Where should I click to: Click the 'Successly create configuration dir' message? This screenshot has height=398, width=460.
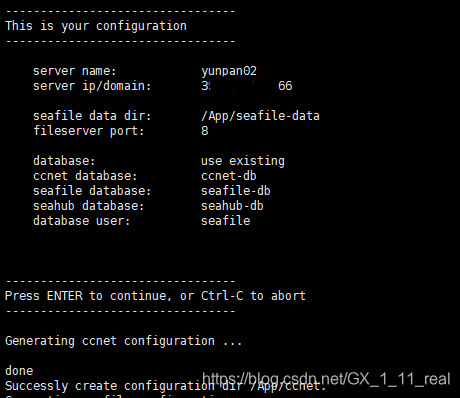pyautogui.click(x=166, y=386)
